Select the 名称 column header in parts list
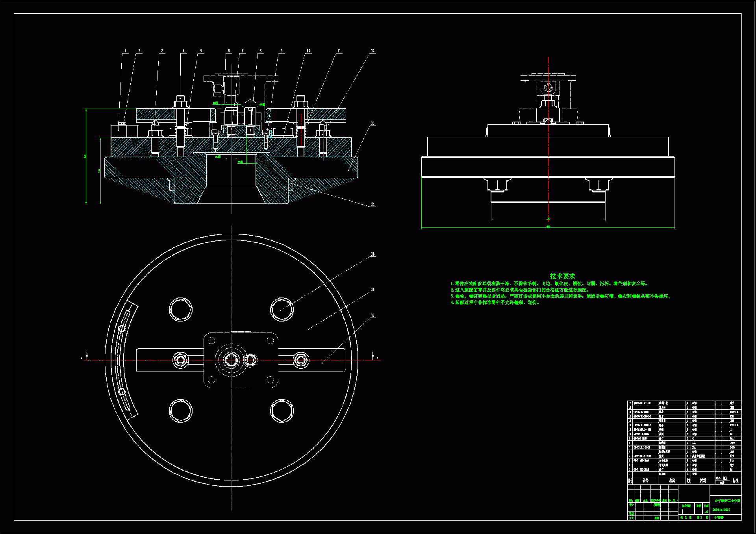 click(672, 480)
